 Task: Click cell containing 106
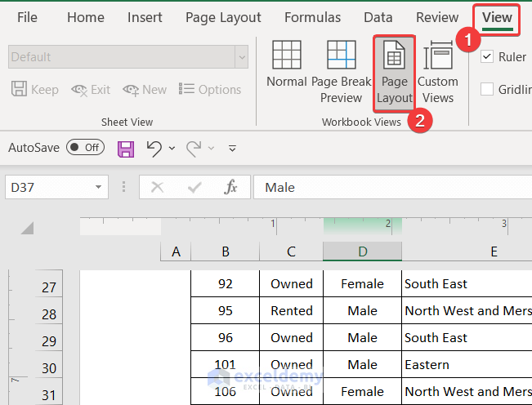point(226,391)
